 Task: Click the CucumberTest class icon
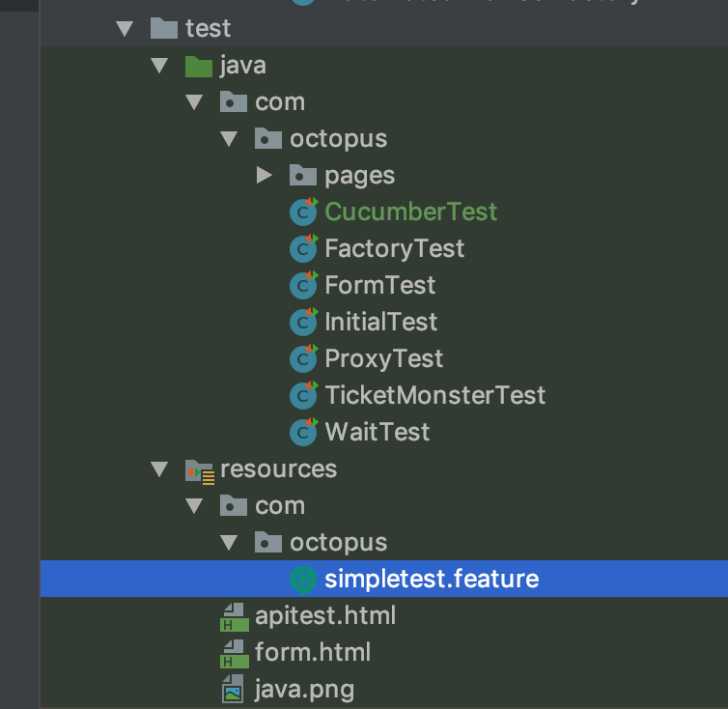[304, 212]
